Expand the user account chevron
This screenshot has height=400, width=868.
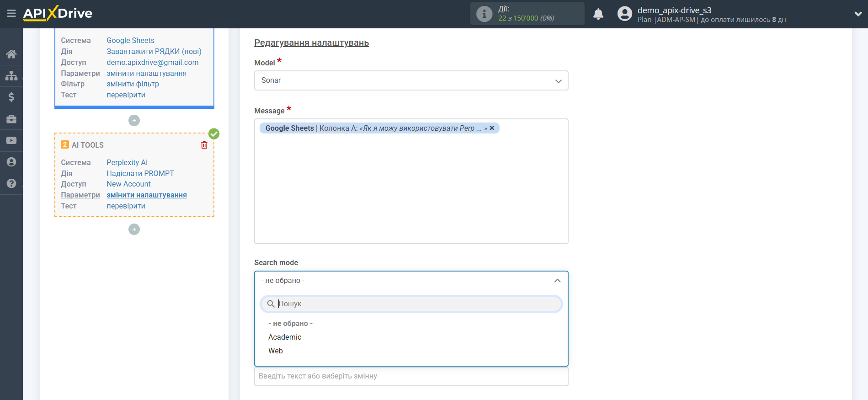point(857,14)
